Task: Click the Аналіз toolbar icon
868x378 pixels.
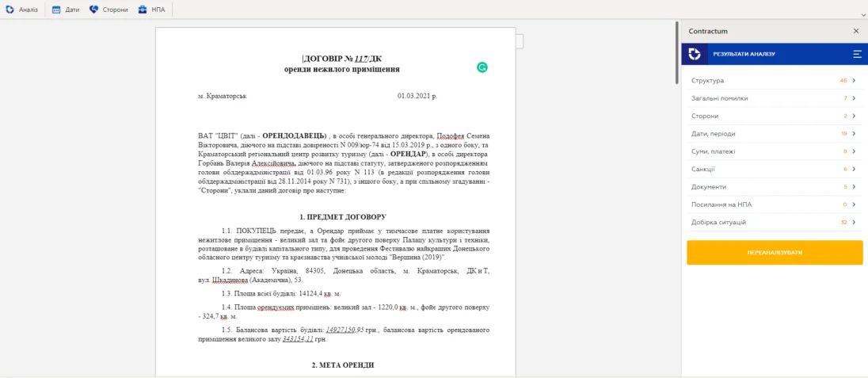Action: pos(10,10)
